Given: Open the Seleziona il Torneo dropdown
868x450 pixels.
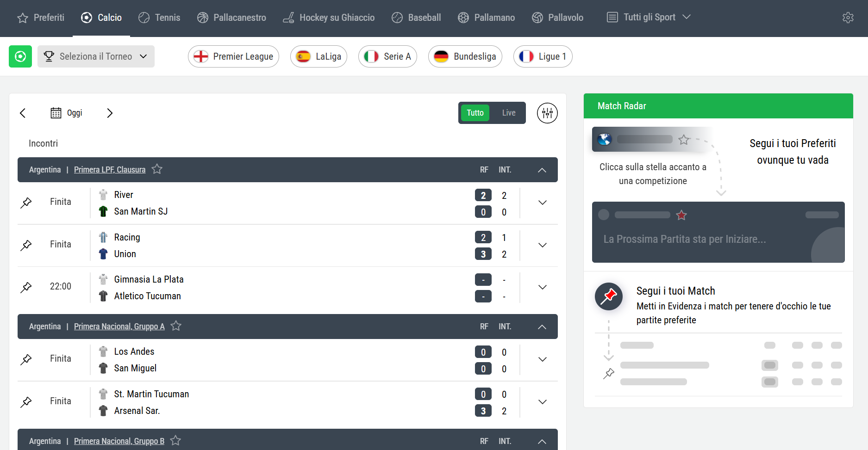Looking at the screenshot, I should click(96, 56).
